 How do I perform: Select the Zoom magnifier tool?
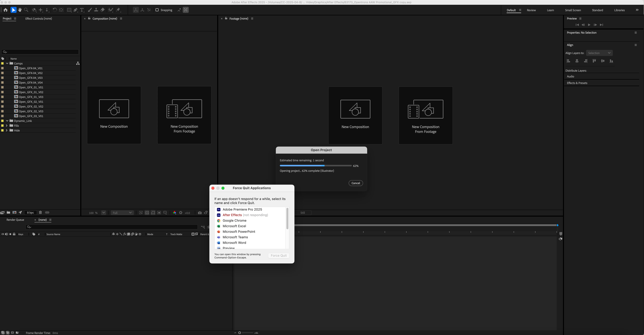26,10
